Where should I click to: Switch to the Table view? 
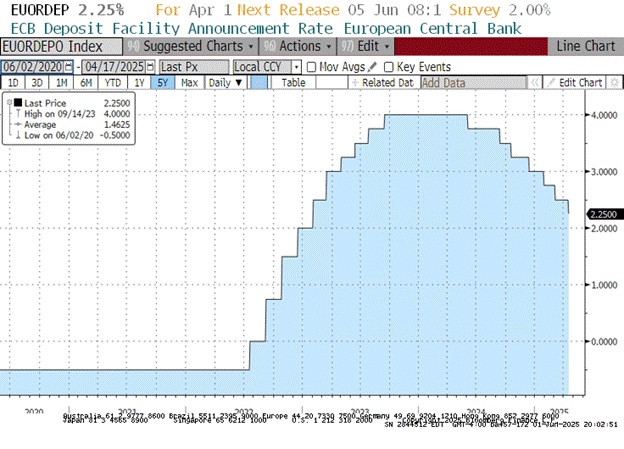(x=294, y=83)
